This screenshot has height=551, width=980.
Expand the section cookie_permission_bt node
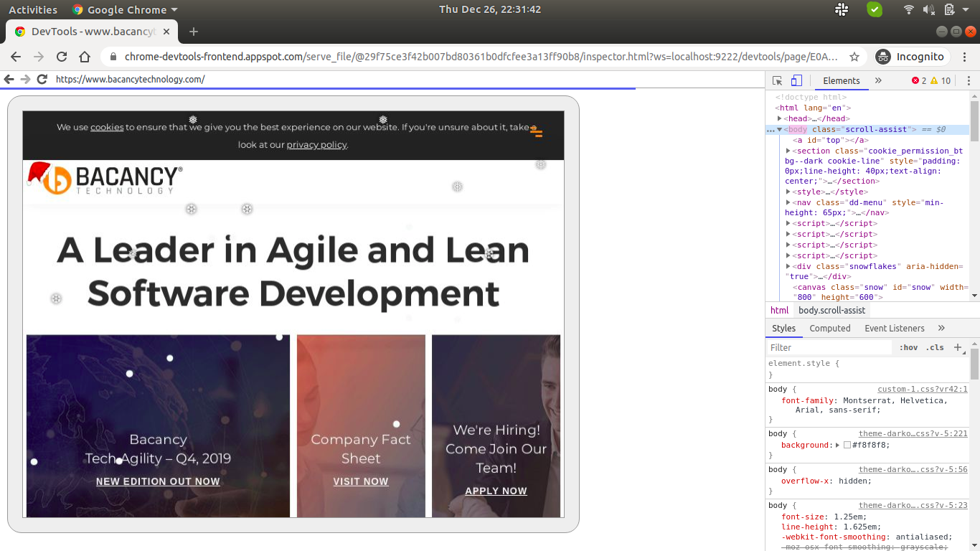[788, 151]
